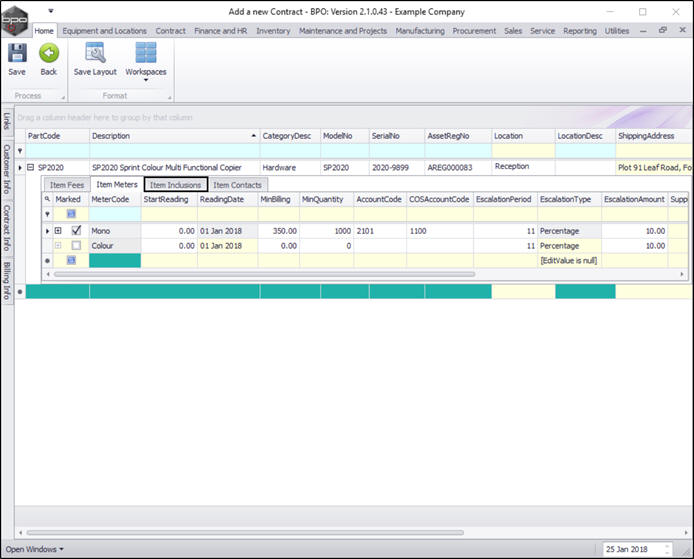Open the Links side panel
694x559 pixels.
coord(7,121)
